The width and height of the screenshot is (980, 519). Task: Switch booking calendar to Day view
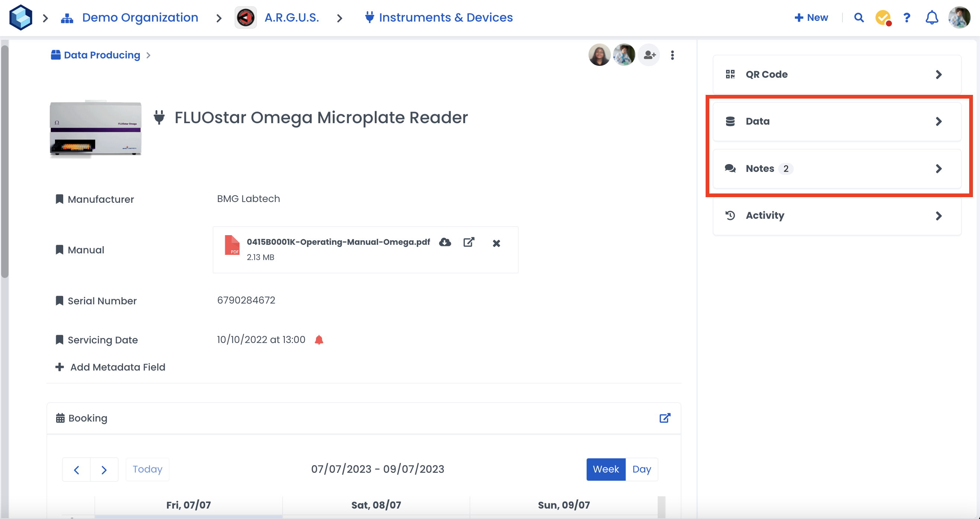641,469
